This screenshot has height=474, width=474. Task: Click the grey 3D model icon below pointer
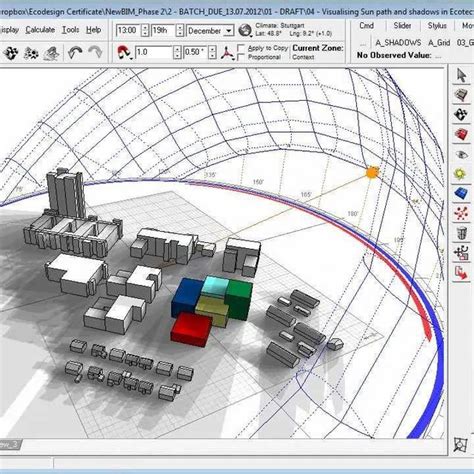point(461,95)
